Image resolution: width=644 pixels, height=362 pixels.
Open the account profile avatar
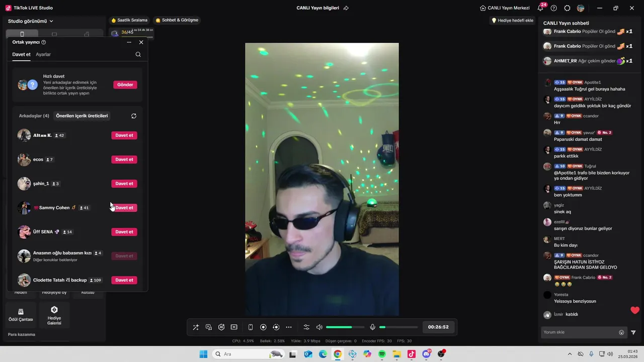pos(581,8)
